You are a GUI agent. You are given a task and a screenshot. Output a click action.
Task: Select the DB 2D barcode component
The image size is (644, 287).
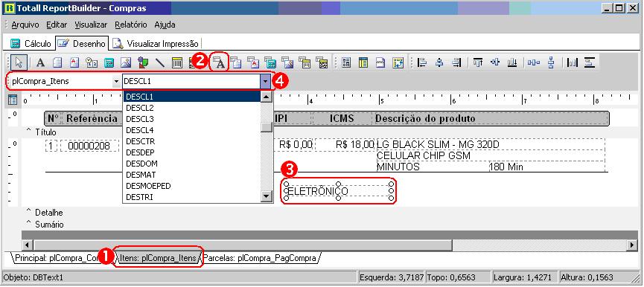click(322, 62)
